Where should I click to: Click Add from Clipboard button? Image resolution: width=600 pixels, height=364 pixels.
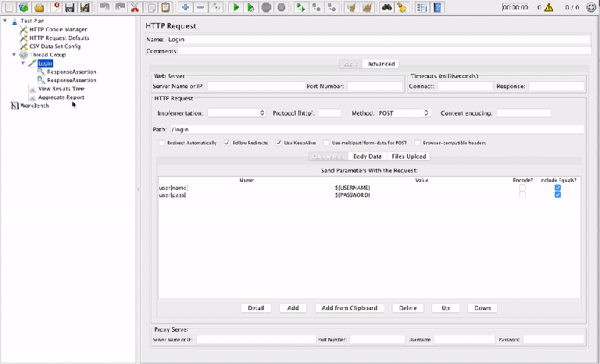pyautogui.click(x=349, y=308)
